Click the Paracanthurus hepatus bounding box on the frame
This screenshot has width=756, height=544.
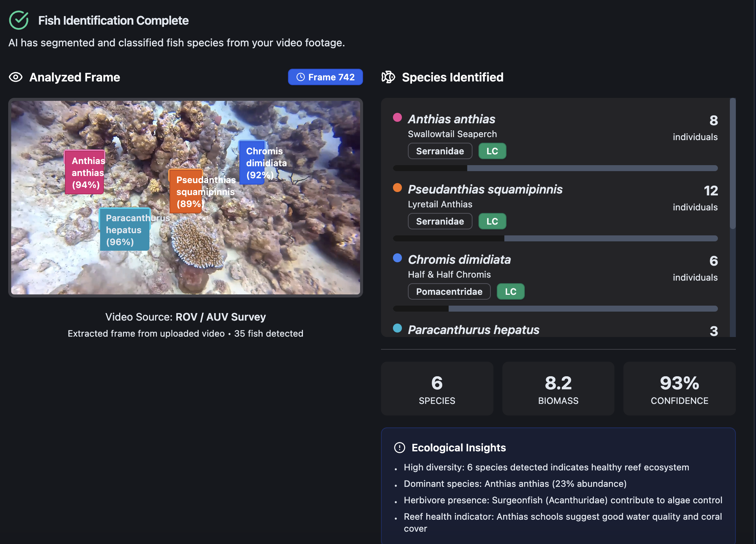click(x=124, y=229)
